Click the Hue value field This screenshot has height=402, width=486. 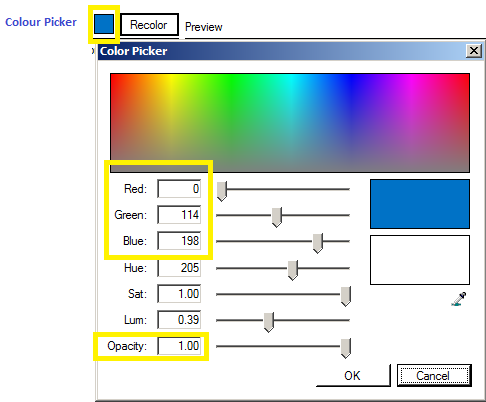(179, 268)
